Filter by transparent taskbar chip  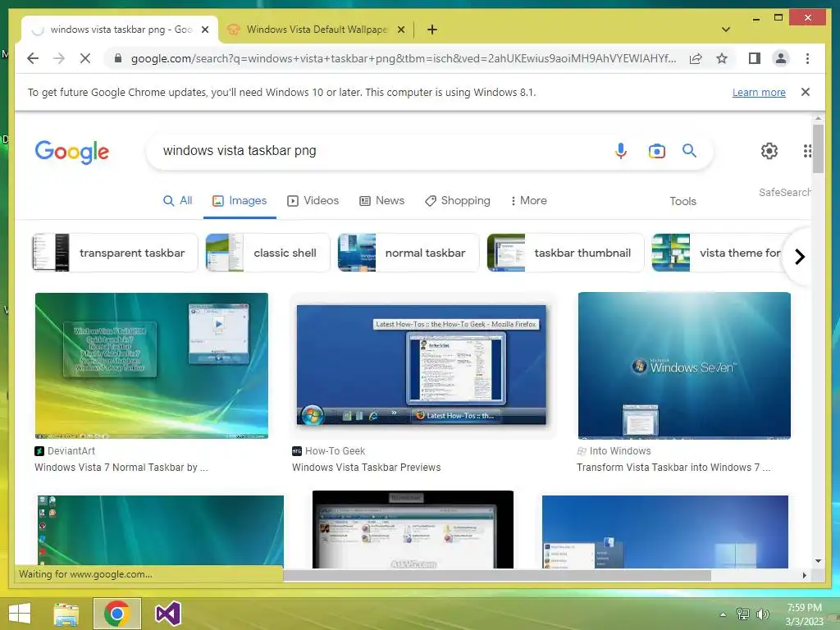point(115,253)
